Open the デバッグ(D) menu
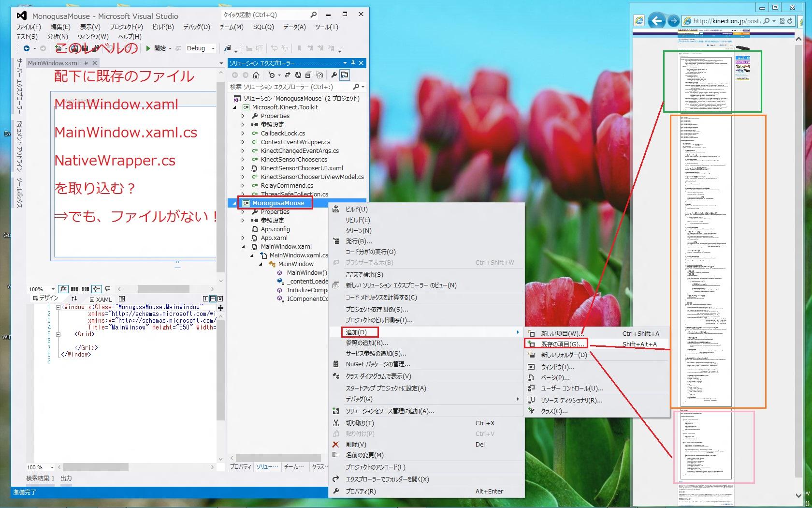The height and width of the screenshot is (508, 812). click(x=197, y=27)
